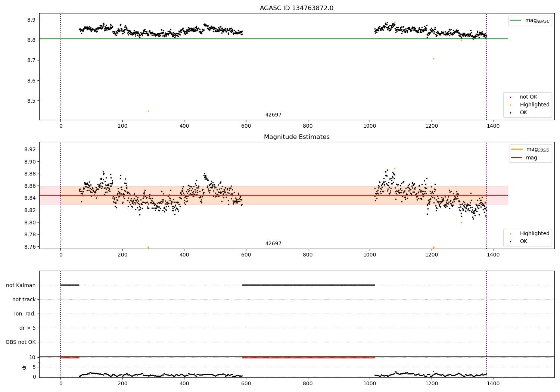
Task: Click the y-axis tick "8.7" in the top plot
Action: coord(31,60)
